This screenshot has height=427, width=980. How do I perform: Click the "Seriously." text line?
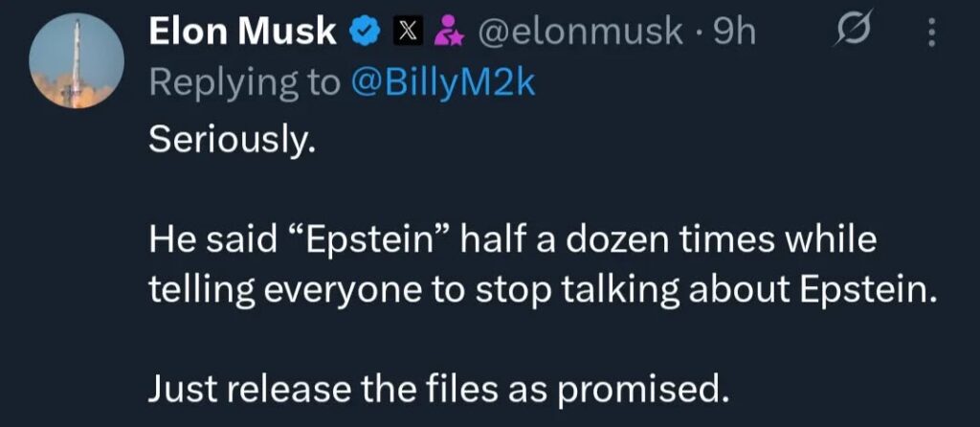point(229,141)
